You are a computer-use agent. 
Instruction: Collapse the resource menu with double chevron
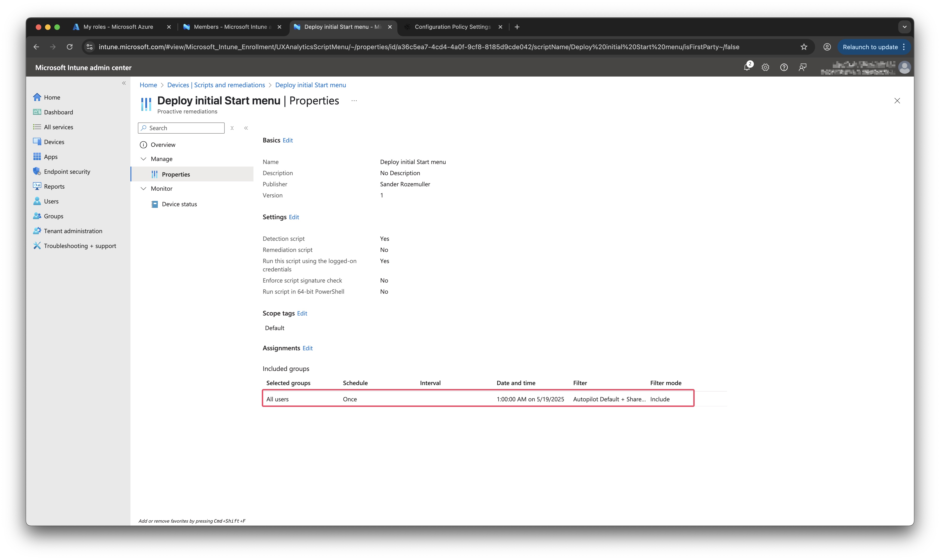click(x=246, y=128)
